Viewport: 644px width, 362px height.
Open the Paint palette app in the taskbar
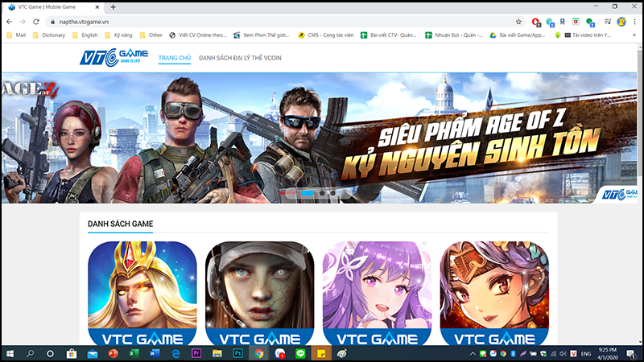tap(342, 353)
